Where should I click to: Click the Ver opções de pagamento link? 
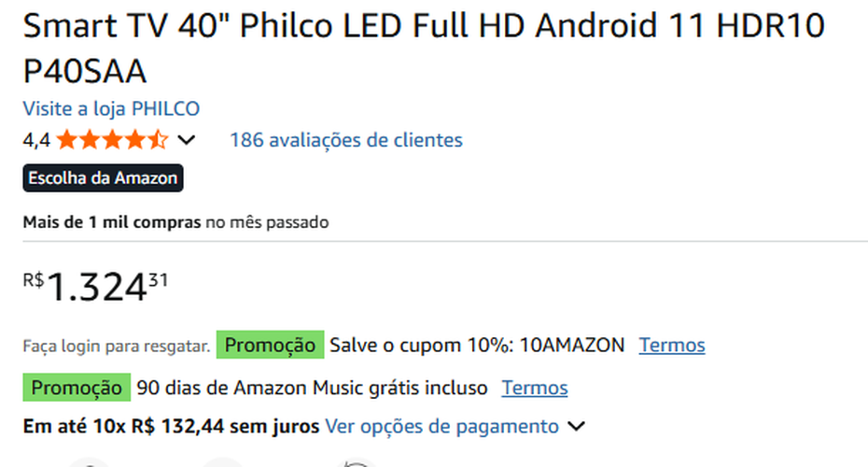441,427
